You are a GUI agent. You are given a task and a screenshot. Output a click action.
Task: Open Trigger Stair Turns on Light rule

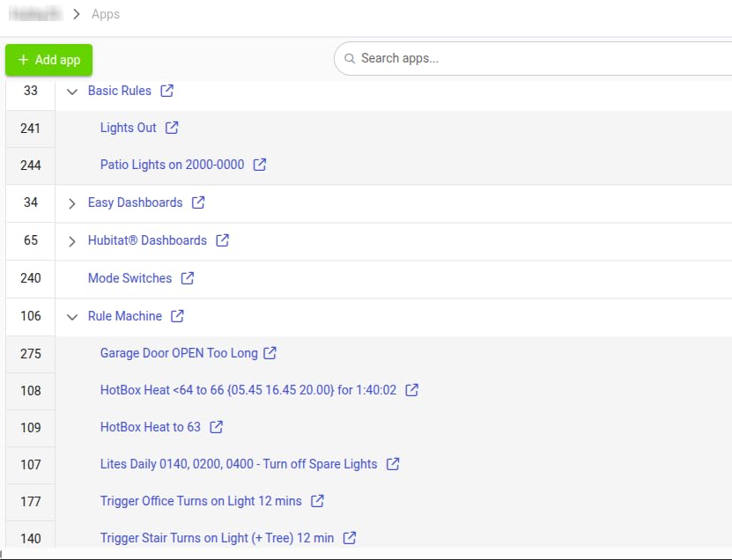tap(217, 538)
